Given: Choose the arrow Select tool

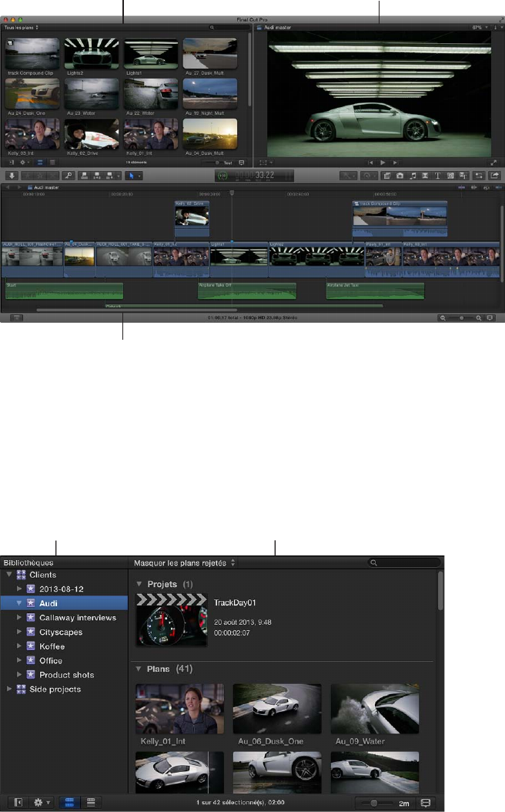Looking at the screenshot, I should 133,176.
